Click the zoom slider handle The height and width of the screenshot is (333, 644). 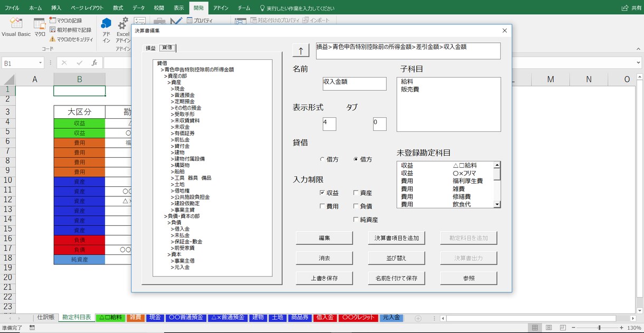599,328
